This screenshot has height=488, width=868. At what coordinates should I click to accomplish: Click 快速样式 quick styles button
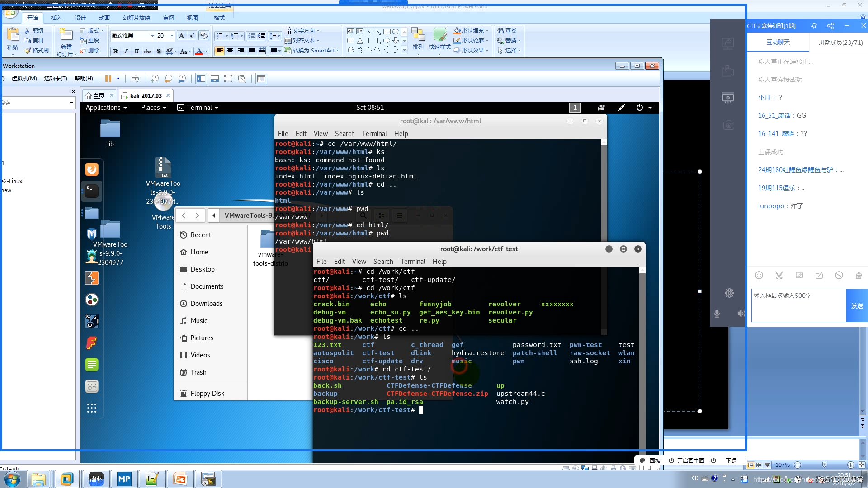coord(440,40)
